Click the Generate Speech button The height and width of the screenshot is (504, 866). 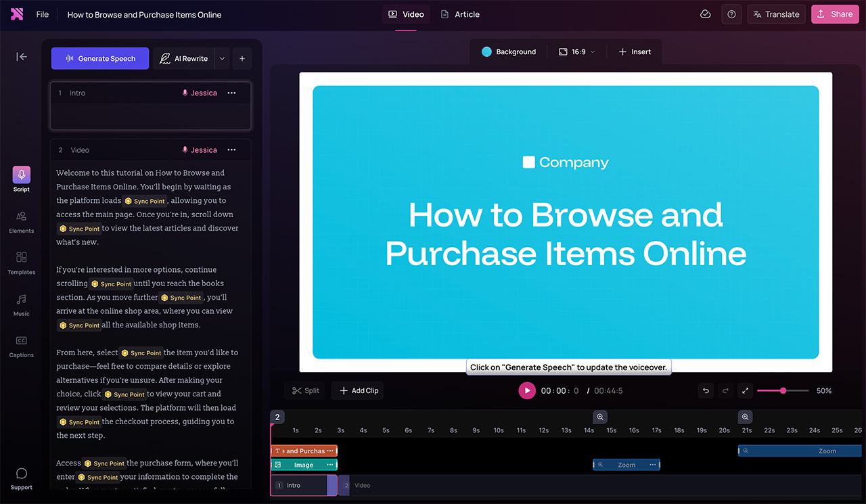100,59
